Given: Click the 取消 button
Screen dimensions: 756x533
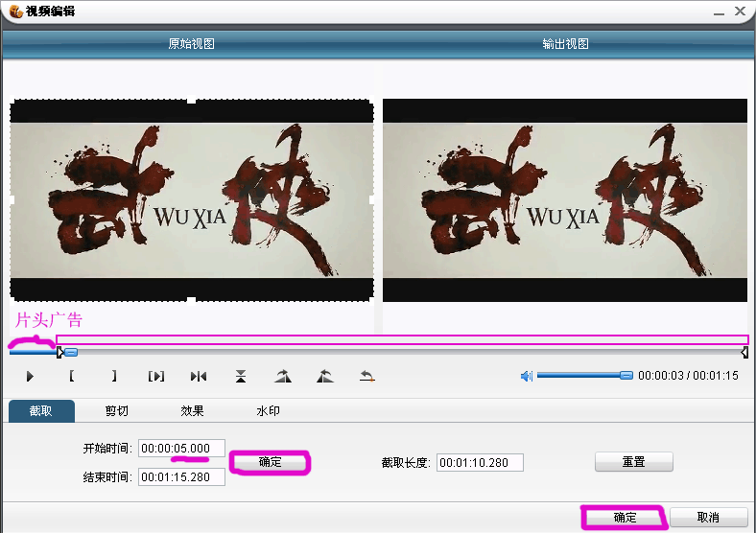Looking at the screenshot, I should click(x=709, y=518).
